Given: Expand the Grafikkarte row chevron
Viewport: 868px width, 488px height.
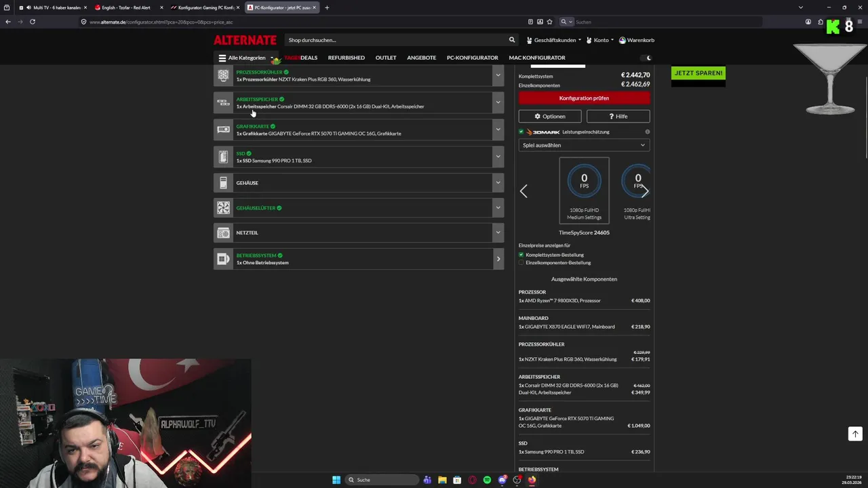Looking at the screenshot, I should click(498, 129).
